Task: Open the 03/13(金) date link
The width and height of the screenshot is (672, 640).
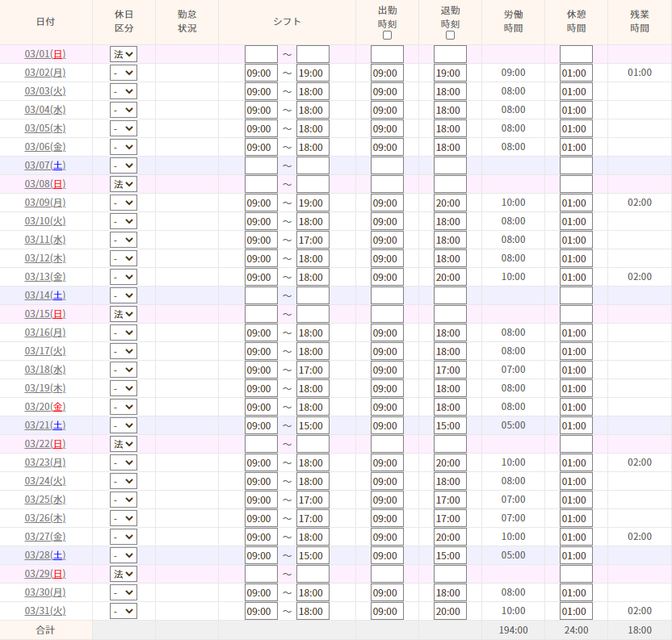Action: click(x=45, y=277)
